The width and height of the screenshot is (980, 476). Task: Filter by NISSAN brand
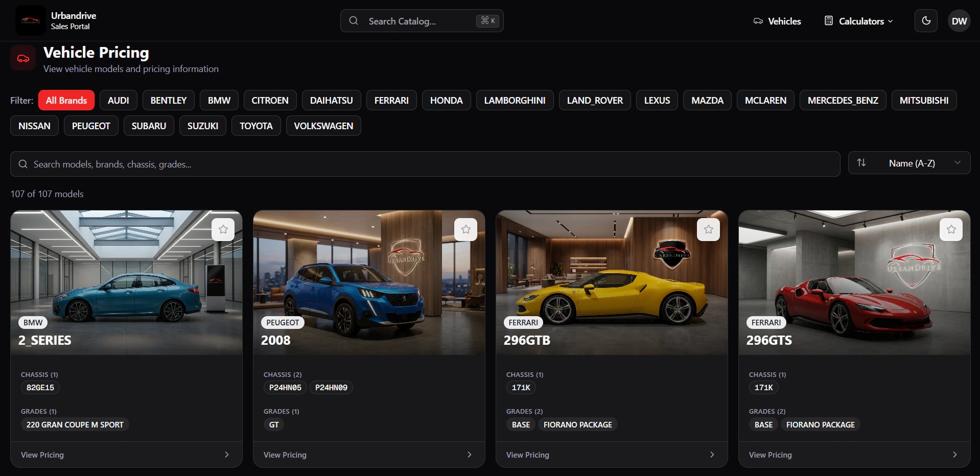[34, 126]
